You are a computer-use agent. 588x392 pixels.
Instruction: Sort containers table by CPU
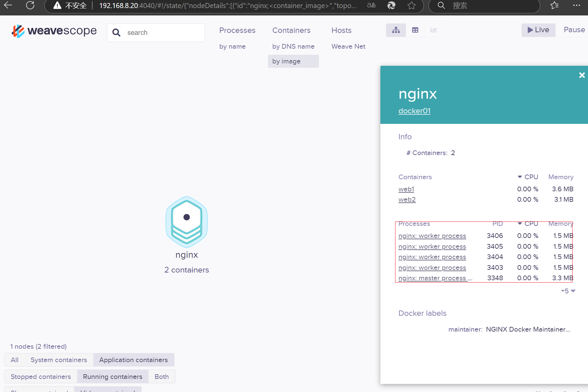(x=528, y=177)
